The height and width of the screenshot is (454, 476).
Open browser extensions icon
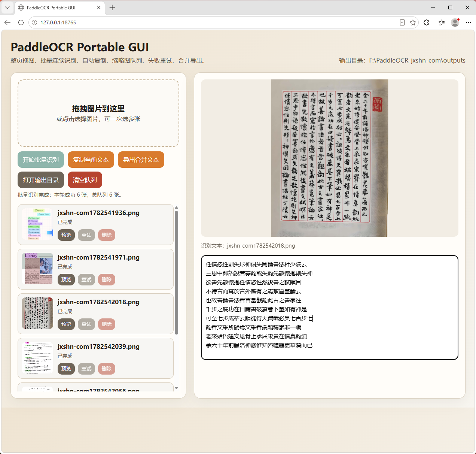click(x=426, y=22)
